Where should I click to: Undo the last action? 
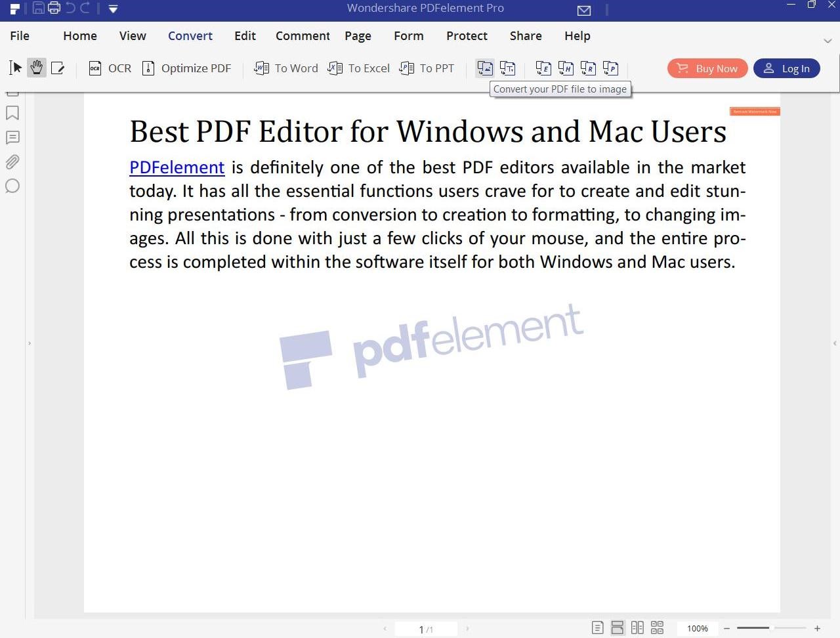[x=70, y=9]
